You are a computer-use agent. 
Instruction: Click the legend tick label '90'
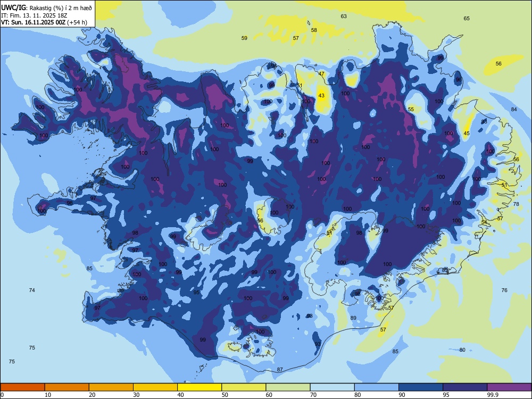click(x=402, y=395)
